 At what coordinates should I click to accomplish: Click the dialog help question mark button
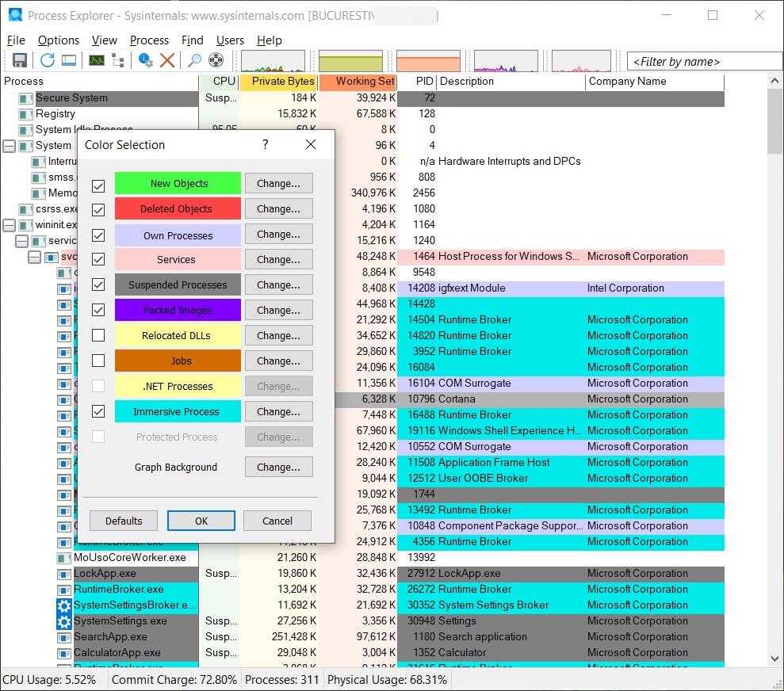point(266,144)
